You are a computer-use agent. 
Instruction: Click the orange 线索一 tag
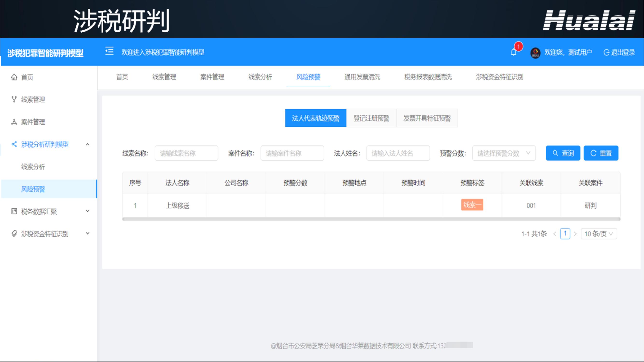click(472, 205)
